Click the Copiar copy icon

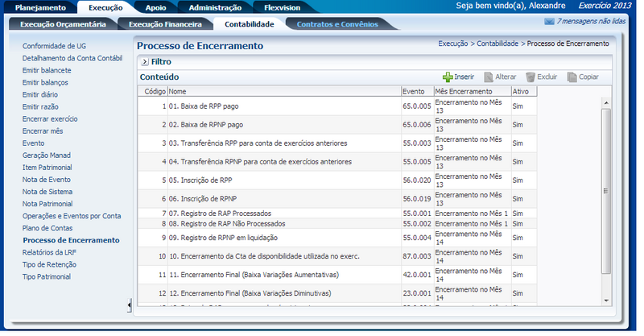pyautogui.click(x=572, y=77)
